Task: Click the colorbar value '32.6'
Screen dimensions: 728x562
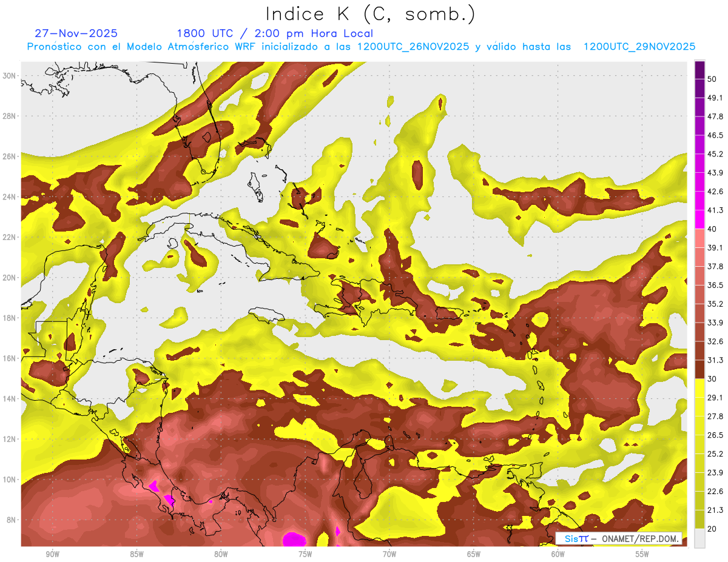Action: [x=715, y=341]
